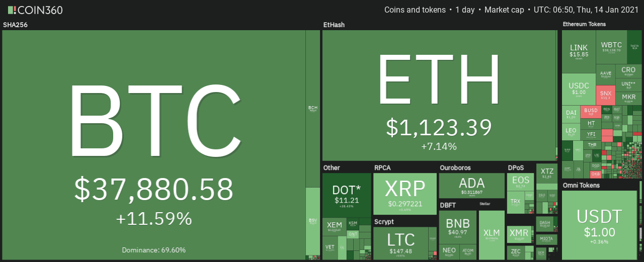Select the DOT tile
The height and width of the screenshot is (262, 644).
coord(347,195)
